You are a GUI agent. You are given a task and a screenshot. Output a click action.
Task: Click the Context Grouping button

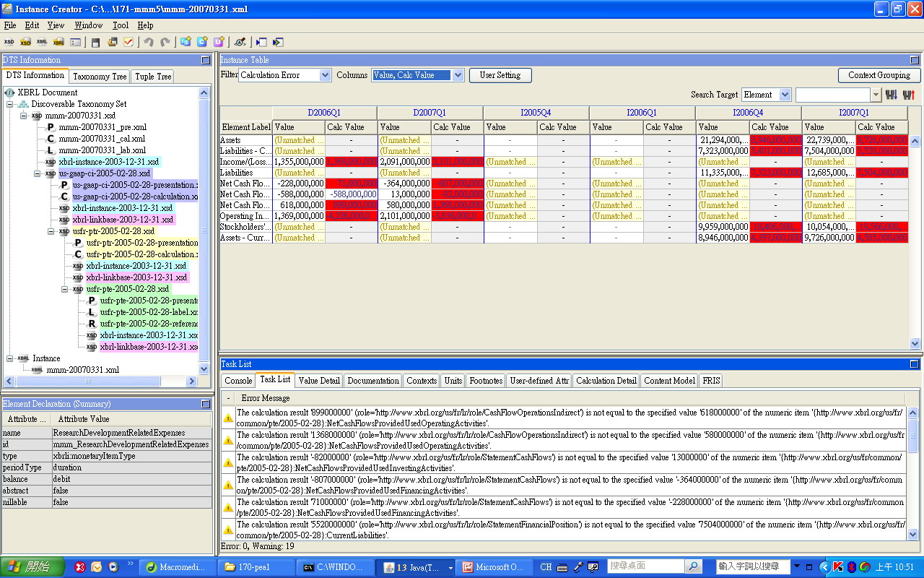pos(879,75)
